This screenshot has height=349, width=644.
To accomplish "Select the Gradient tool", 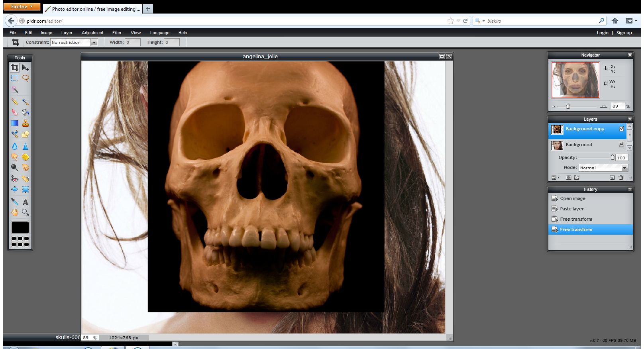I will (x=15, y=123).
